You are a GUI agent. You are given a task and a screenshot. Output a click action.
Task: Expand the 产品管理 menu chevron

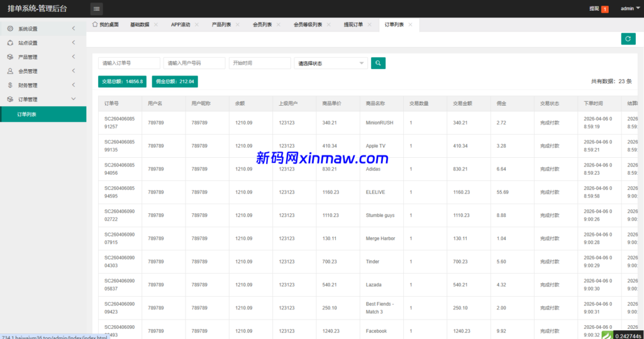[x=74, y=57]
